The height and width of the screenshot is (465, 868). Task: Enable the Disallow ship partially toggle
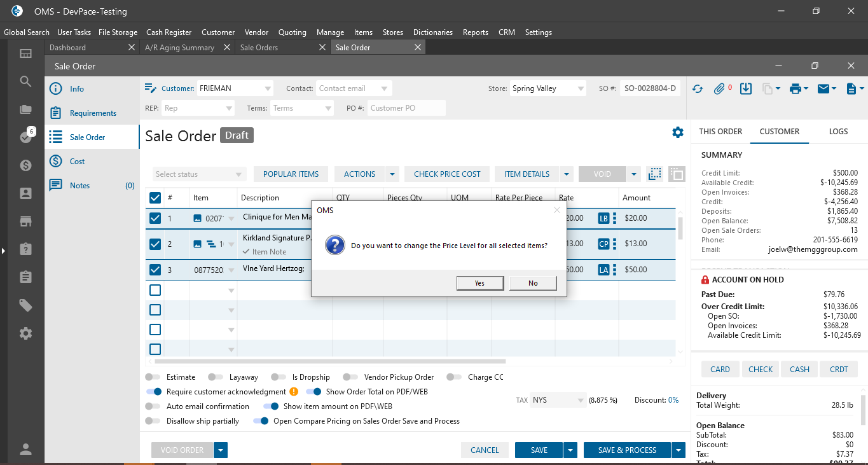[153, 421]
